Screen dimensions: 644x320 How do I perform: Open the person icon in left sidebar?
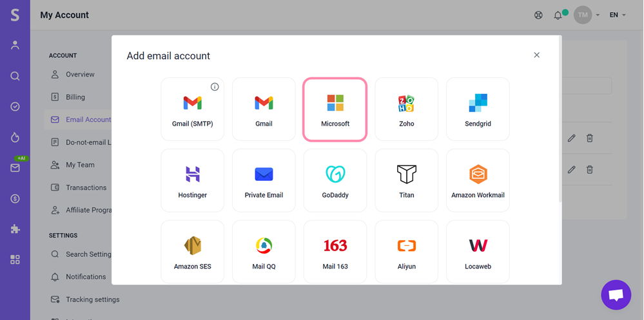coord(15,45)
